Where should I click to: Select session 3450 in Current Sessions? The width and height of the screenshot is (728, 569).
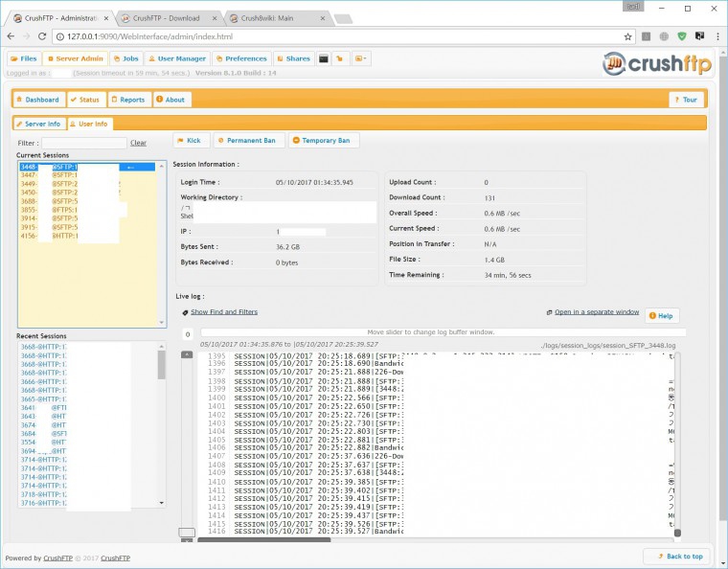click(87, 193)
